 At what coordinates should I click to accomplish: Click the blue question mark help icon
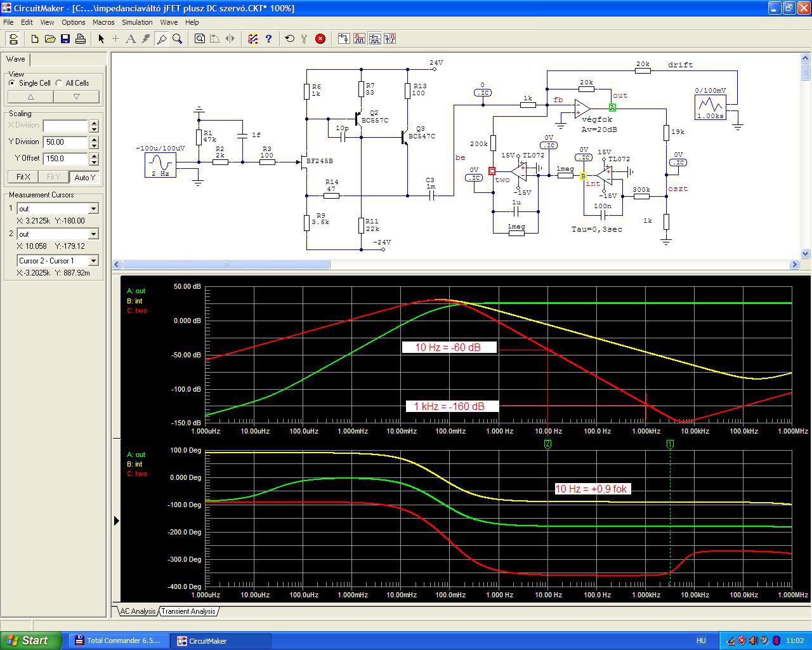click(x=268, y=39)
